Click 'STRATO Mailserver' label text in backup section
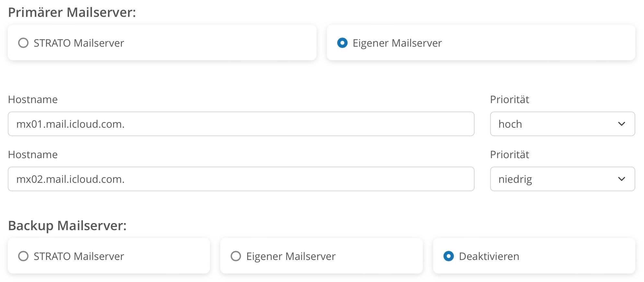644x282 pixels. [x=79, y=256]
